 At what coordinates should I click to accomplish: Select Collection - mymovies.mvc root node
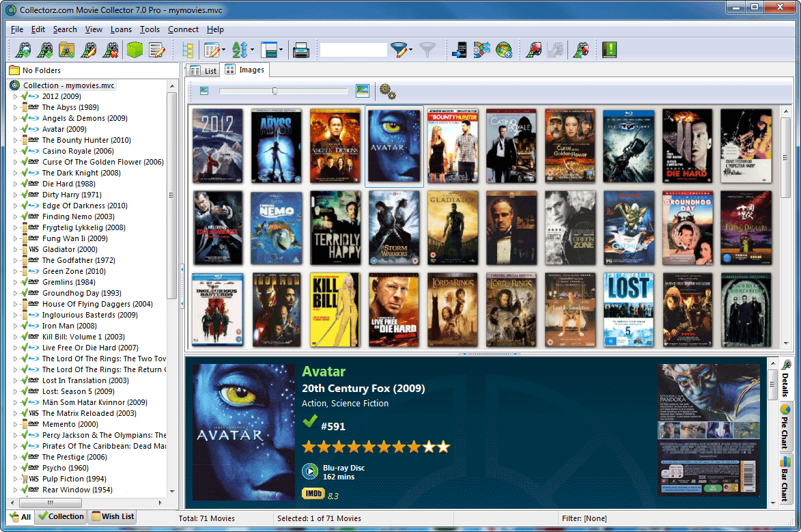[x=68, y=85]
